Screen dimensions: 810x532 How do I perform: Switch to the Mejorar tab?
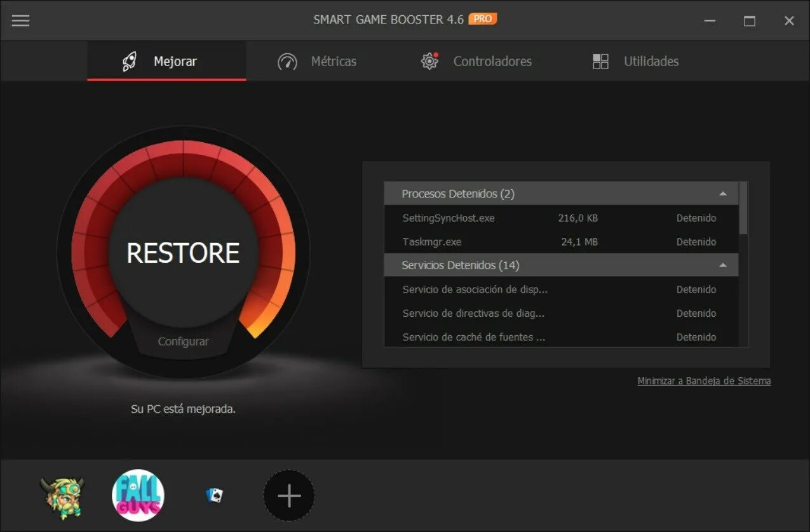tap(166, 62)
